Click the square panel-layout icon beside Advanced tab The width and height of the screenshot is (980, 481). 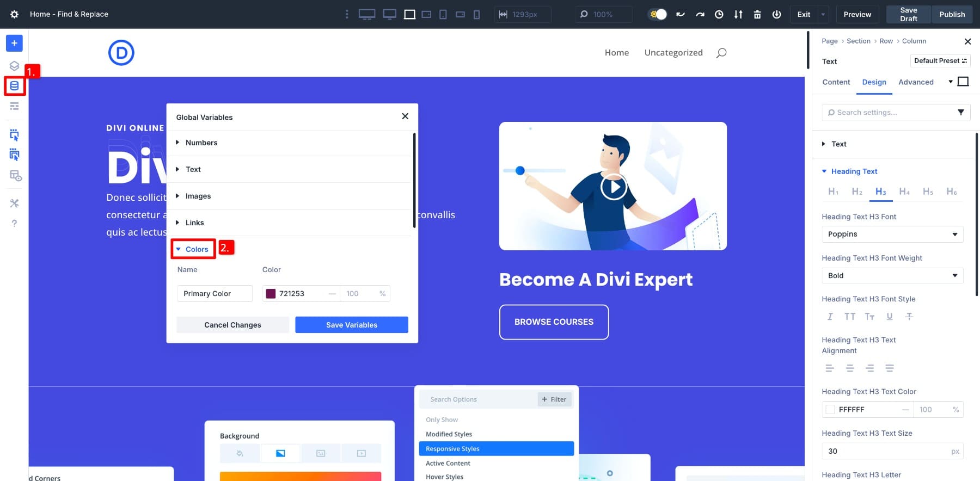[x=963, y=82]
